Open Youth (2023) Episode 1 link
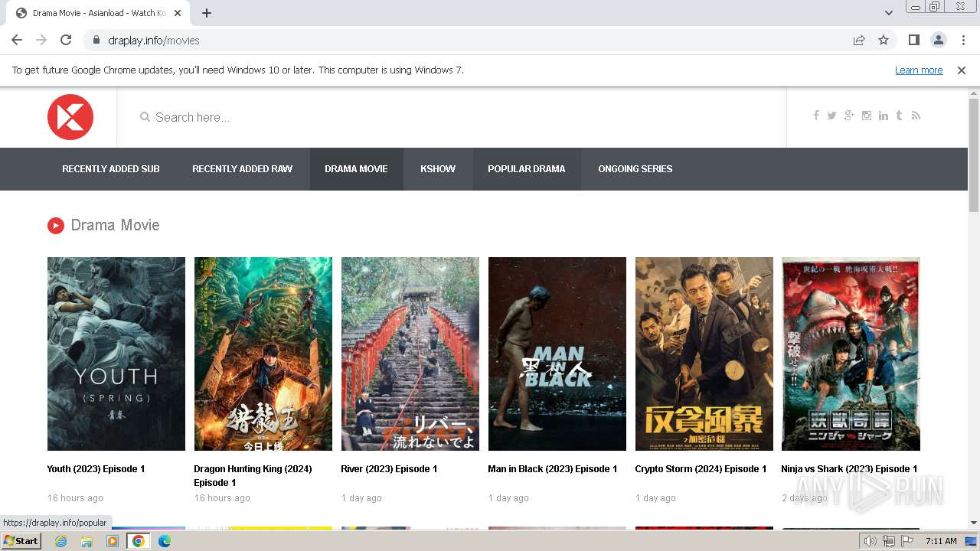 pyautogui.click(x=96, y=469)
